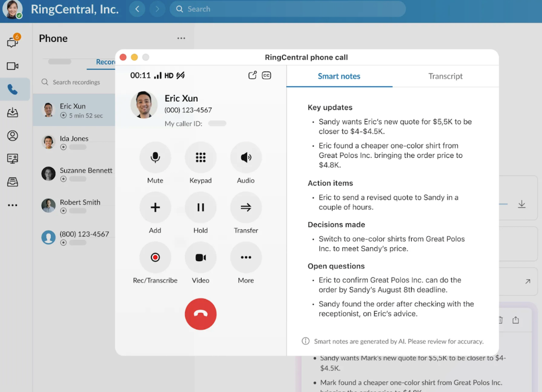542x392 pixels.
Task: Add another participant to call
Action: 155,207
